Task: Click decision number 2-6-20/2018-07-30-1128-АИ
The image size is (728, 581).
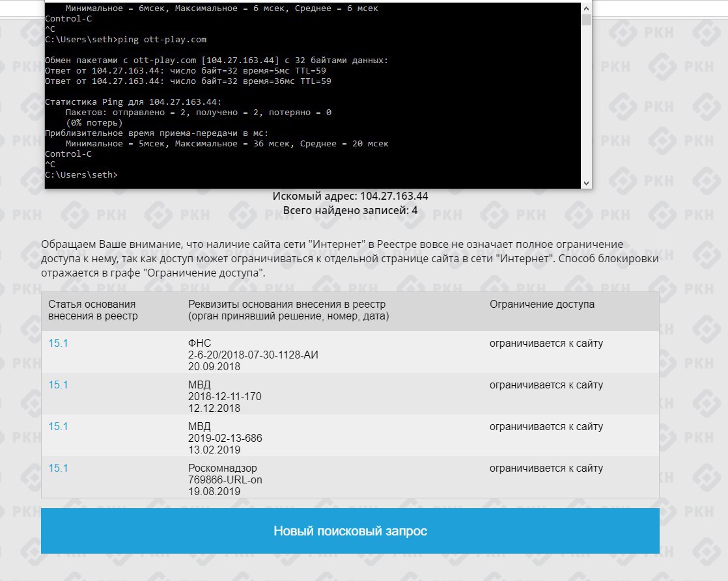Action: [253, 355]
